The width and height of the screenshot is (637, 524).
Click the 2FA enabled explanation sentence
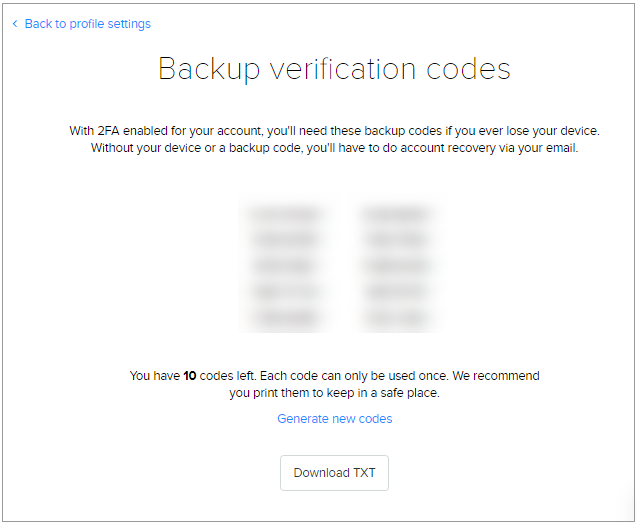[x=334, y=132]
